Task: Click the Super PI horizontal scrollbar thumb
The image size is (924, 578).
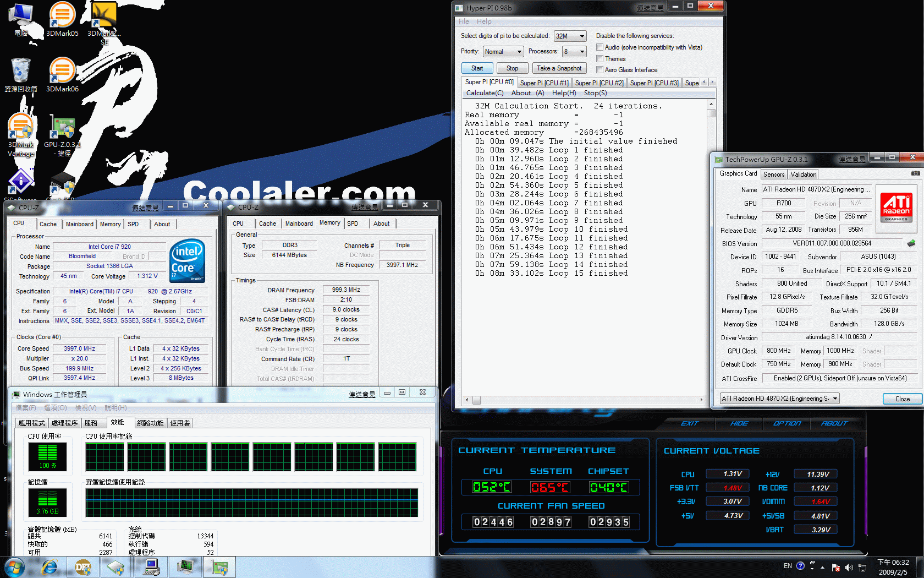Action: 476,400
